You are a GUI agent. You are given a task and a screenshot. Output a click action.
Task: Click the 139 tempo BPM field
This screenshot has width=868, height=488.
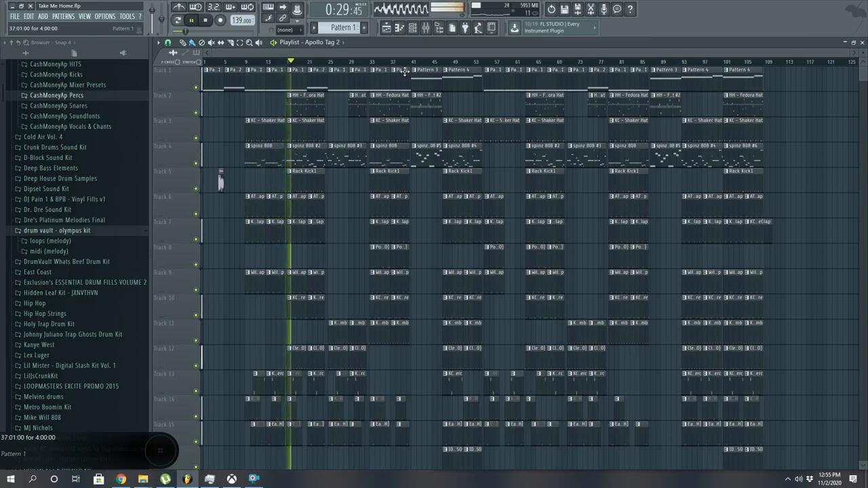[241, 20]
